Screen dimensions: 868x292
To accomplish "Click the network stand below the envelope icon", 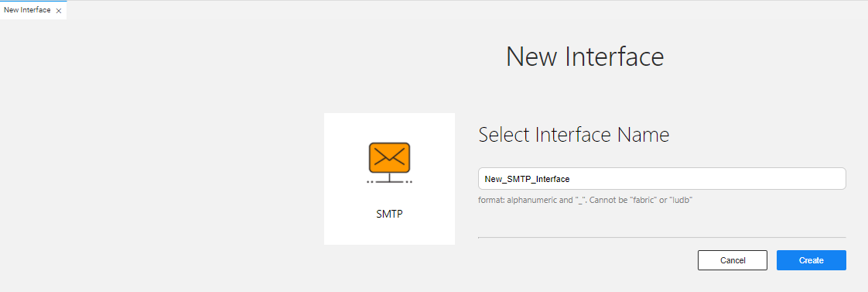I will (x=389, y=178).
